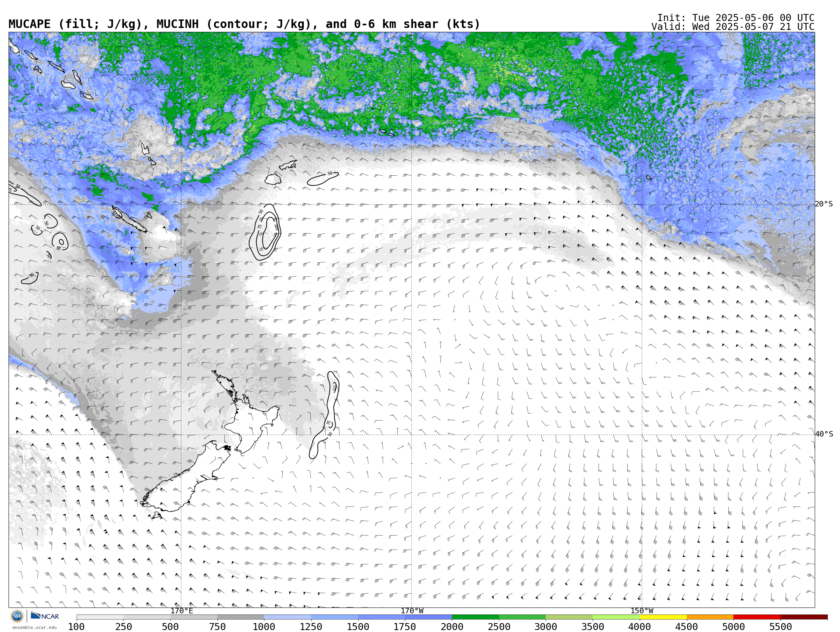This screenshot has width=840, height=632.
Task: Click the Init: Tue 2025-05-06 00 UTC text
Action: coord(736,18)
